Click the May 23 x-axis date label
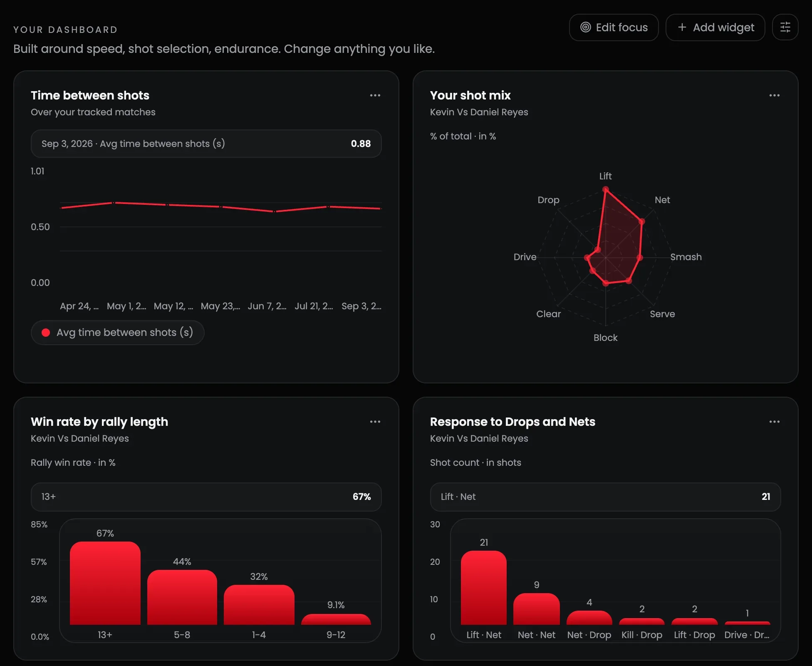Viewport: 812px width, 666px height. point(220,306)
